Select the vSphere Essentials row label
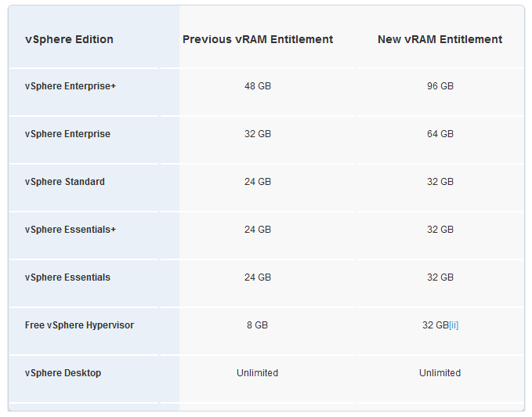532x417 pixels. coord(67,277)
